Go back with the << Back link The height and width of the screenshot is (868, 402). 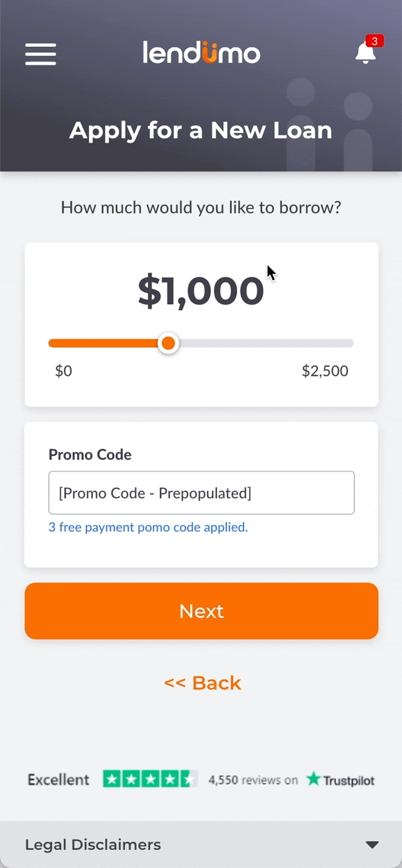pyautogui.click(x=202, y=682)
